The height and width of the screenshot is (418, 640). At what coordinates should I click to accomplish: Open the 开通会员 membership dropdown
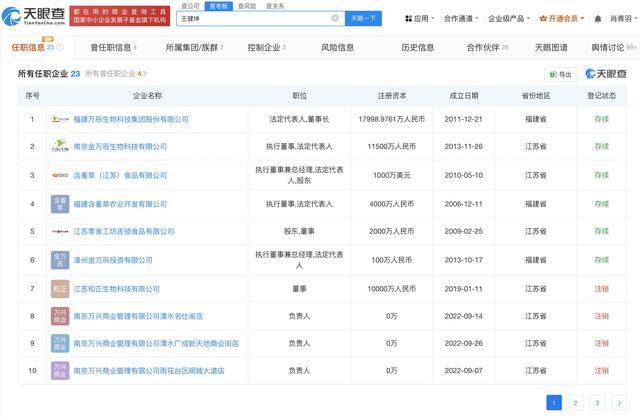pos(562,19)
